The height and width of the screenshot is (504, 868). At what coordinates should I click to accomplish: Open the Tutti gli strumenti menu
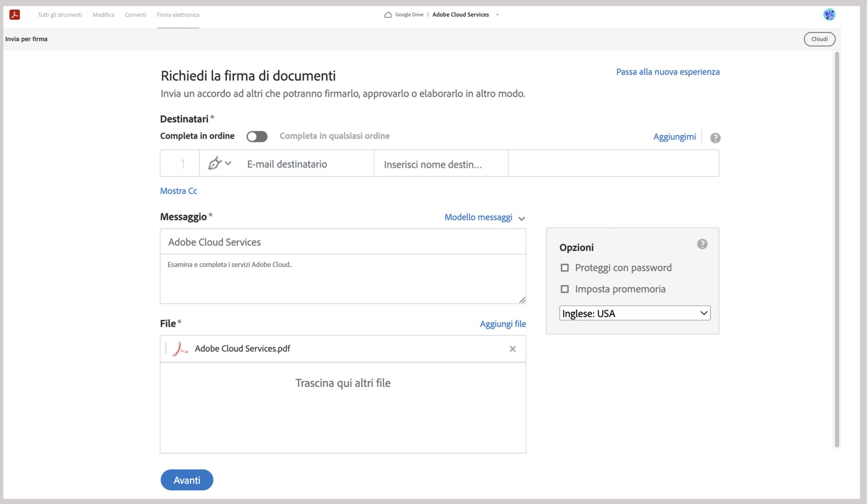(x=60, y=15)
